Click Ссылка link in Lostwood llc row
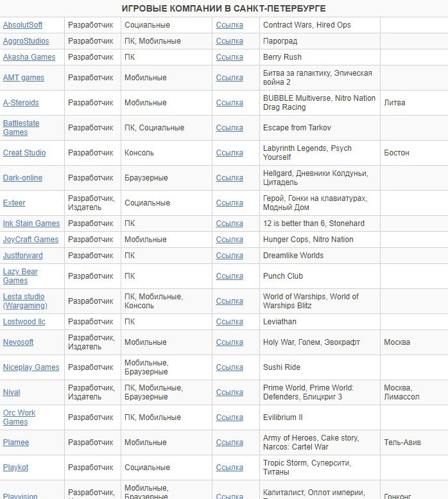This screenshot has width=448, height=499. point(229,322)
